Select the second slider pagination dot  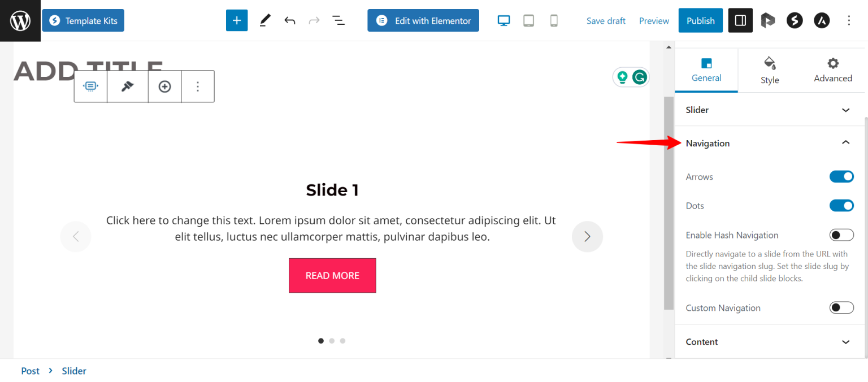[332, 341]
